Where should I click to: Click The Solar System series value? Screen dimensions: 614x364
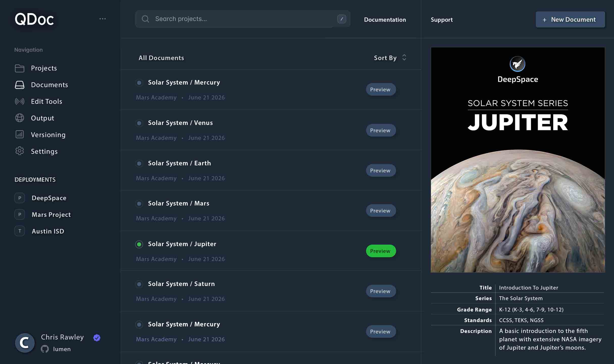pos(521,298)
